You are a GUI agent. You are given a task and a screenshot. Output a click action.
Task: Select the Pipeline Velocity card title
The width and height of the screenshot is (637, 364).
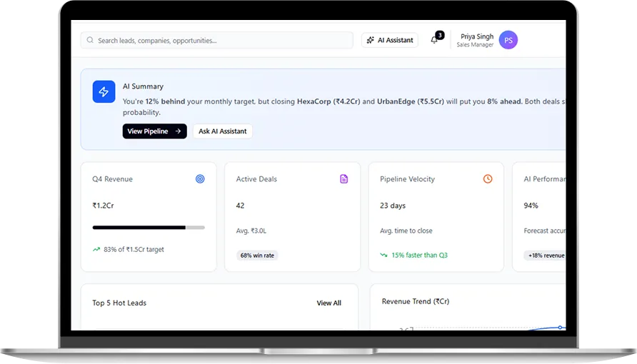pyautogui.click(x=407, y=179)
